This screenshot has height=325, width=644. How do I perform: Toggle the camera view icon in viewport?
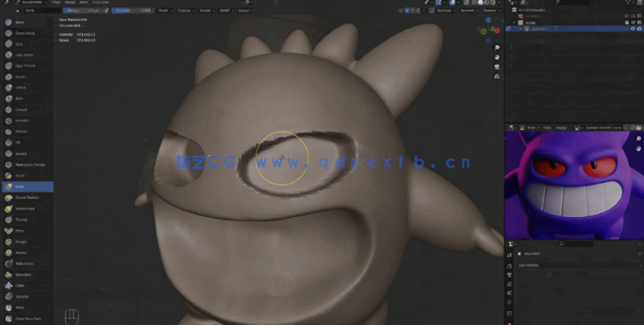(497, 67)
